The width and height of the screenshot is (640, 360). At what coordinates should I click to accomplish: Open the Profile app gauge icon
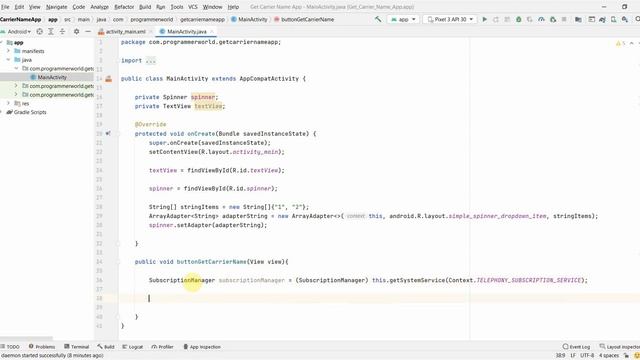click(541, 19)
